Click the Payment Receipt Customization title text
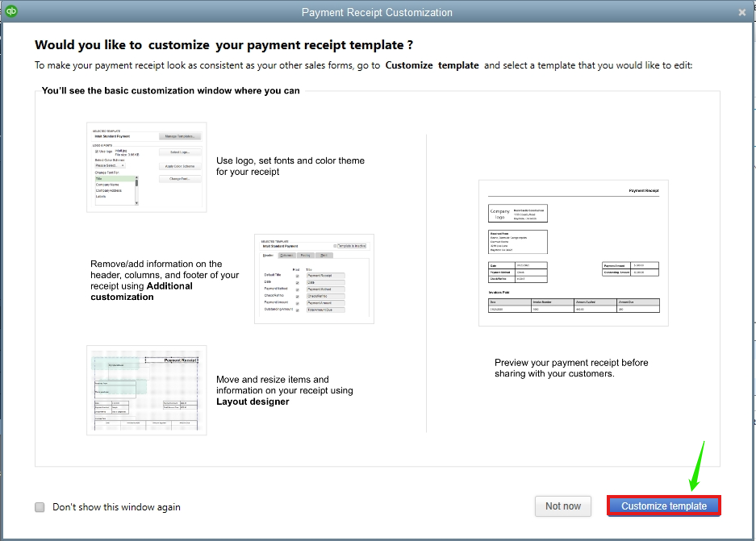The image size is (756, 541). point(377,13)
